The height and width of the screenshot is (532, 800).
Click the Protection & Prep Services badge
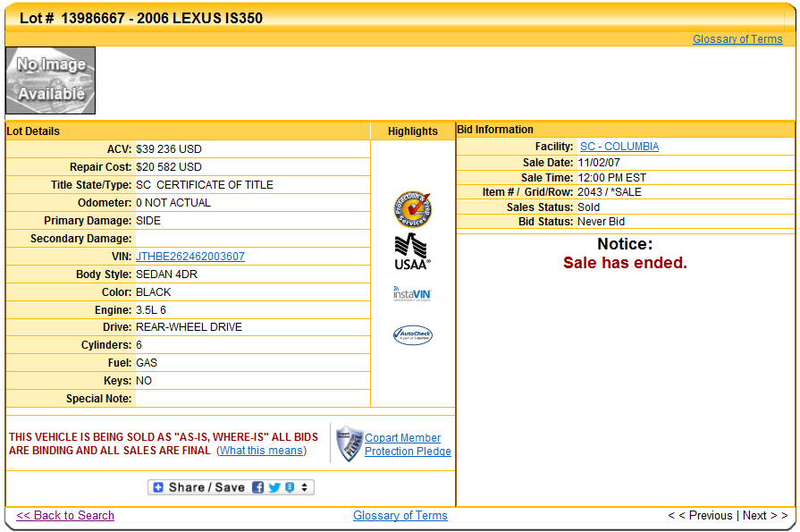[x=412, y=209]
